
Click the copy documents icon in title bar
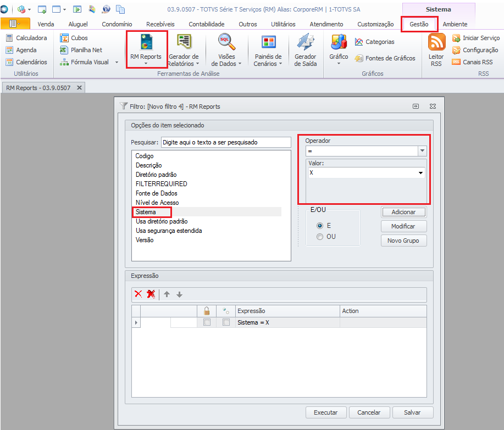tap(120, 9)
